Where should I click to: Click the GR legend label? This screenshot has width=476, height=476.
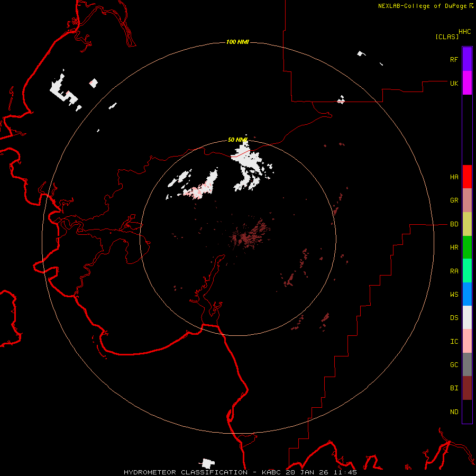454,200
